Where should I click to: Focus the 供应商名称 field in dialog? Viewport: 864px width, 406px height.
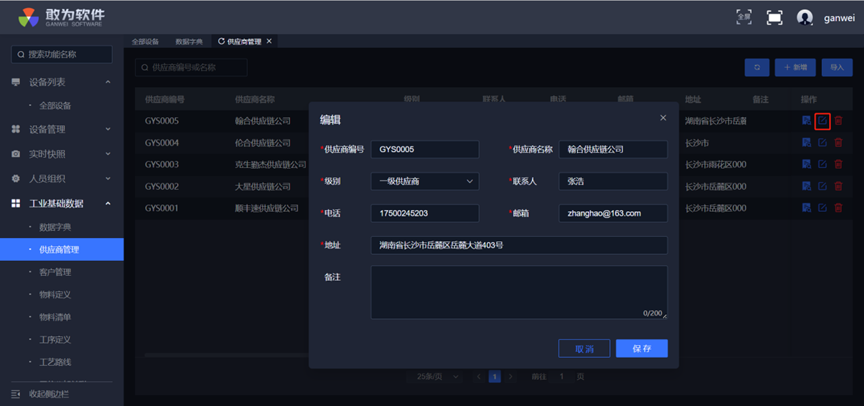pyautogui.click(x=613, y=149)
